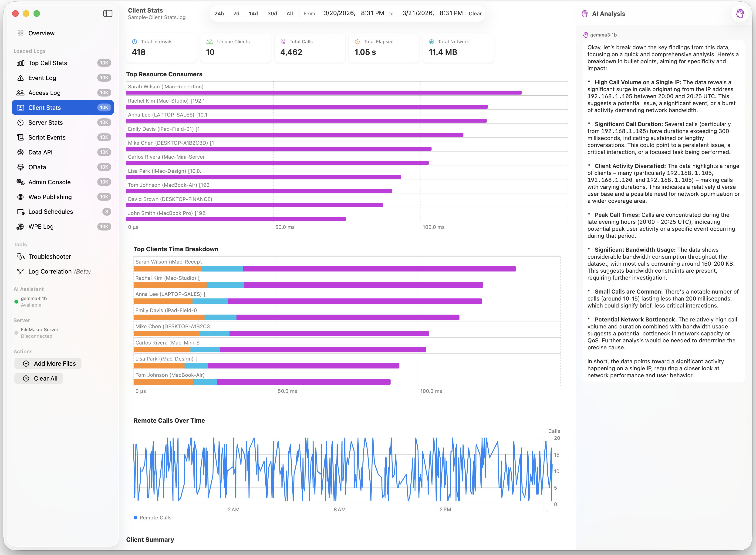
Task: Select the 24h time range
Action: tap(219, 13)
